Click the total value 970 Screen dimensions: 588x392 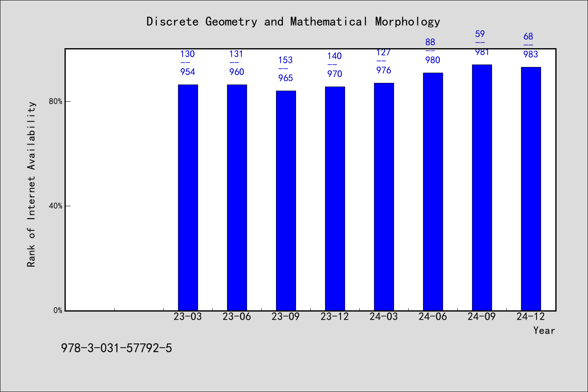(x=335, y=74)
